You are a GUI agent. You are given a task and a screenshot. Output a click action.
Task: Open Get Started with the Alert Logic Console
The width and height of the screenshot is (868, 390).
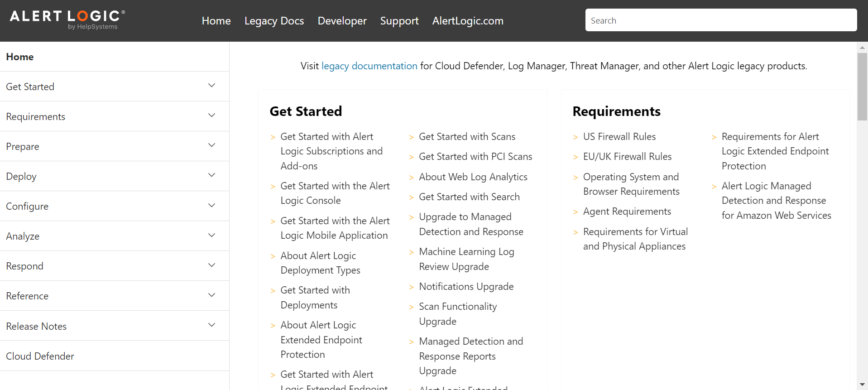tap(335, 193)
